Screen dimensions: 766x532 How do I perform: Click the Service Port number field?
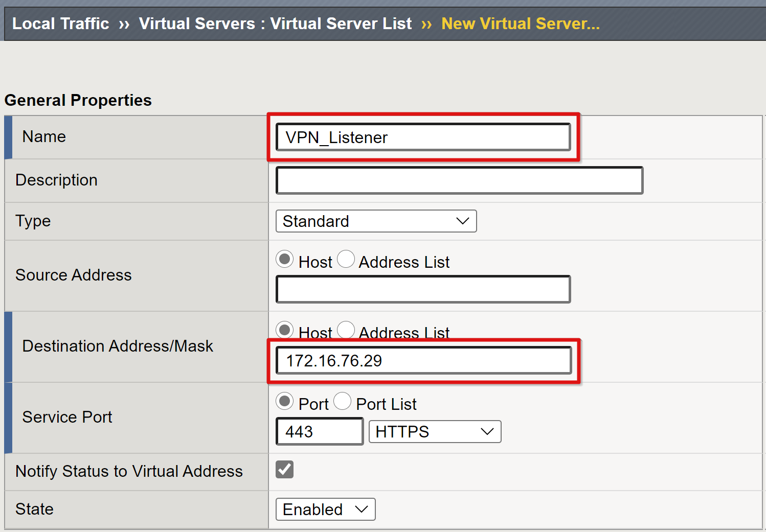(320, 431)
